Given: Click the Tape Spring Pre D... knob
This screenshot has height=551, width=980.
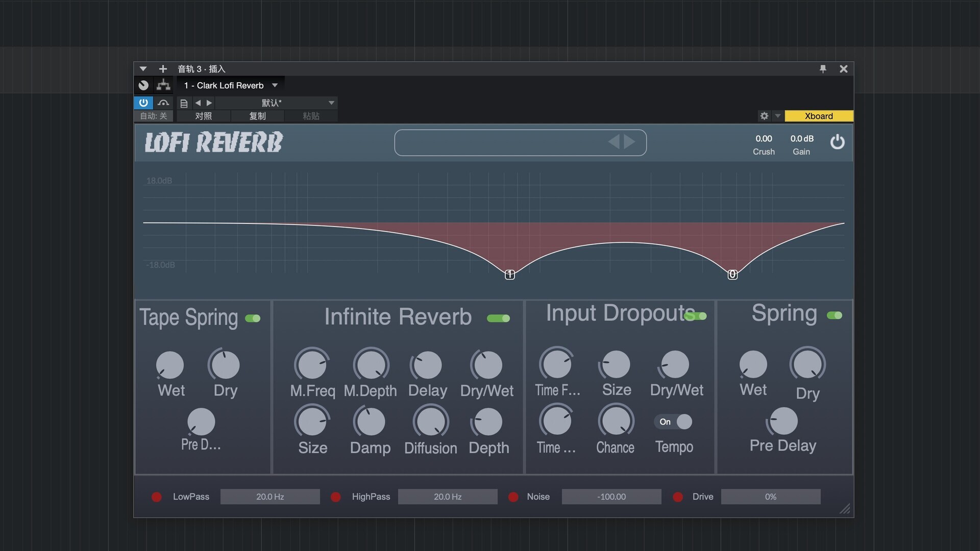Looking at the screenshot, I should point(201,422).
